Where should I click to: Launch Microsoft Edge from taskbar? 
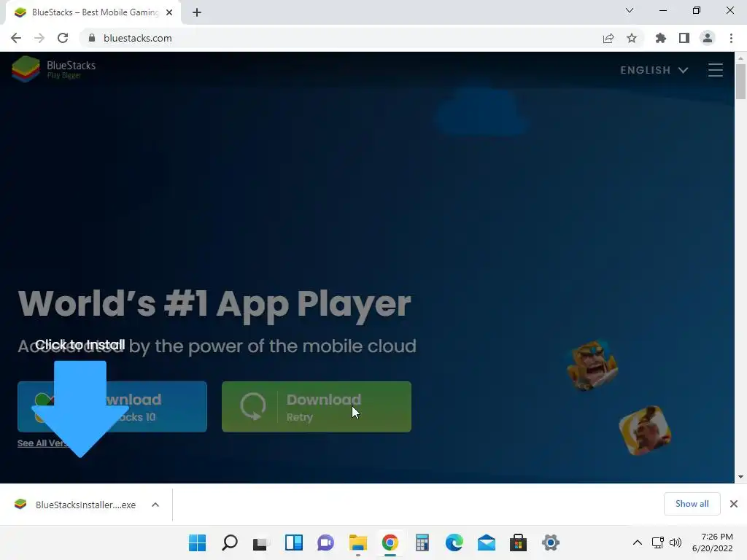pyautogui.click(x=454, y=542)
